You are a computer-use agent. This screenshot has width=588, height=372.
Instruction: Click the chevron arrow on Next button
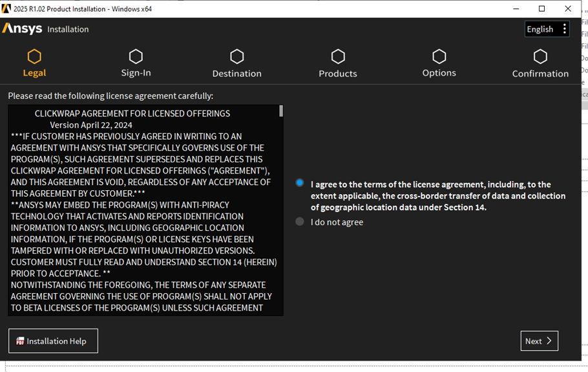pos(549,341)
